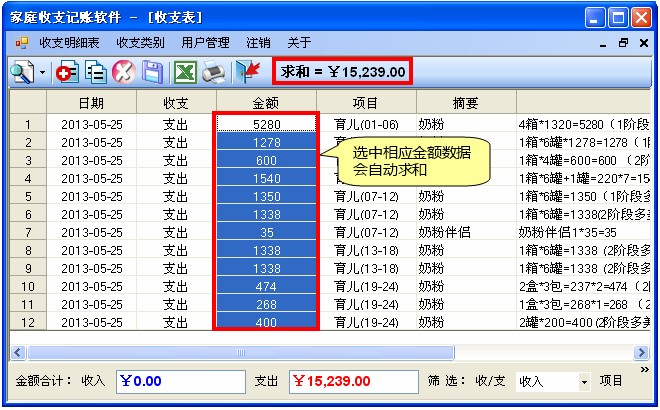Click the 奶粉伴侣 summary cell
This screenshot has height=410, width=660.
pyautogui.click(x=466, y=232)
